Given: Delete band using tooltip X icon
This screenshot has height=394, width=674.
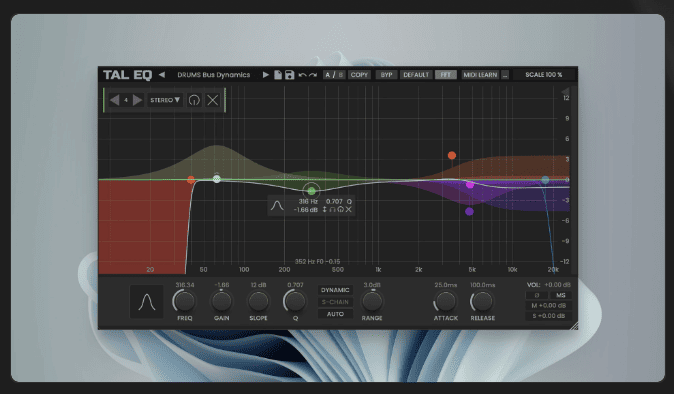Looking at the screenshot, I should 349,210.
